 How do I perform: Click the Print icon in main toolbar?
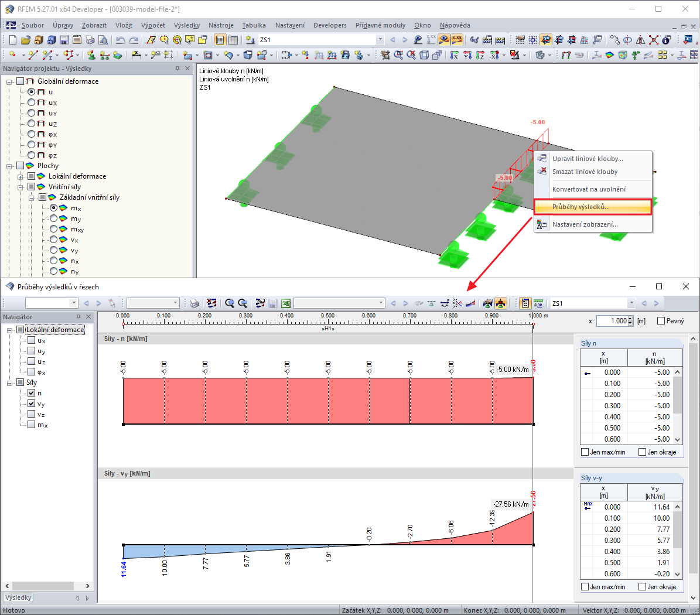click(x=90, y=40)
